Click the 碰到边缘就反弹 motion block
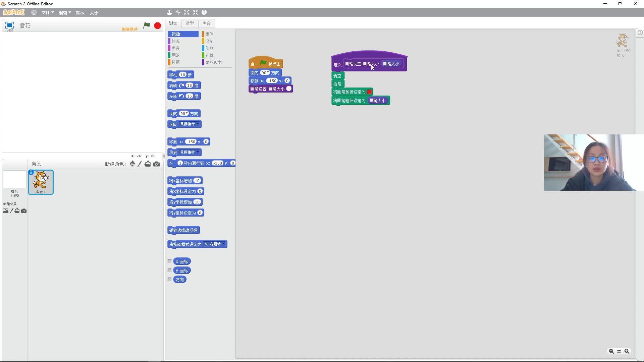This screenshot has width=644, height=362. point(183,230)
